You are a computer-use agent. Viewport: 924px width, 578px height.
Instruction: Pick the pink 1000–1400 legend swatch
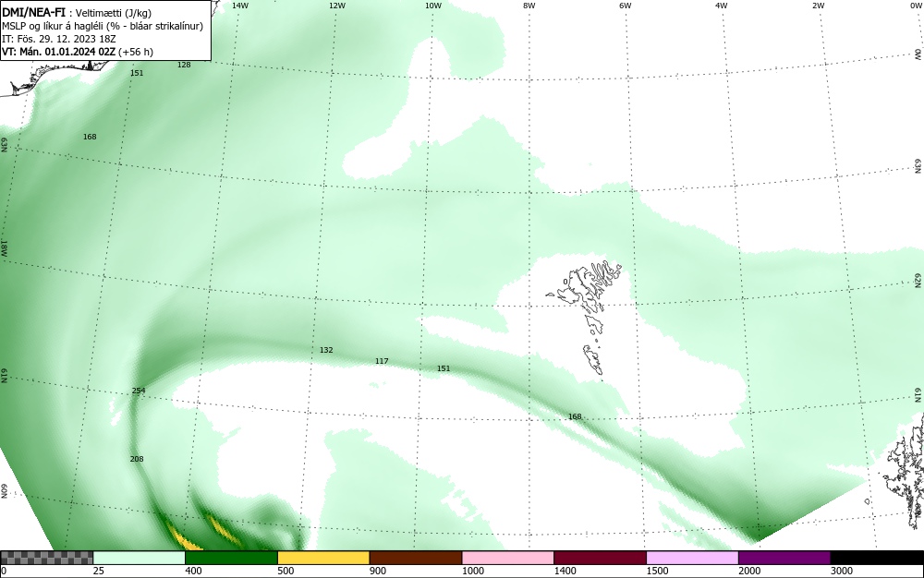point(508,558)
